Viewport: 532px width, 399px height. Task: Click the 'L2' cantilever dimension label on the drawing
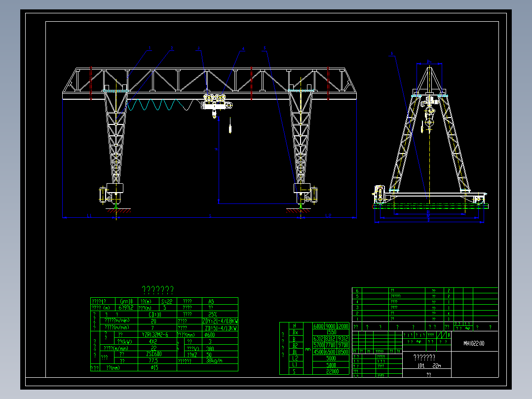(328, 216)
